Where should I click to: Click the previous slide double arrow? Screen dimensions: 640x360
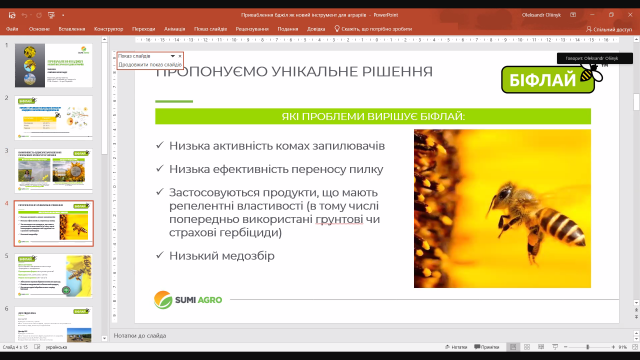[636, 310]
